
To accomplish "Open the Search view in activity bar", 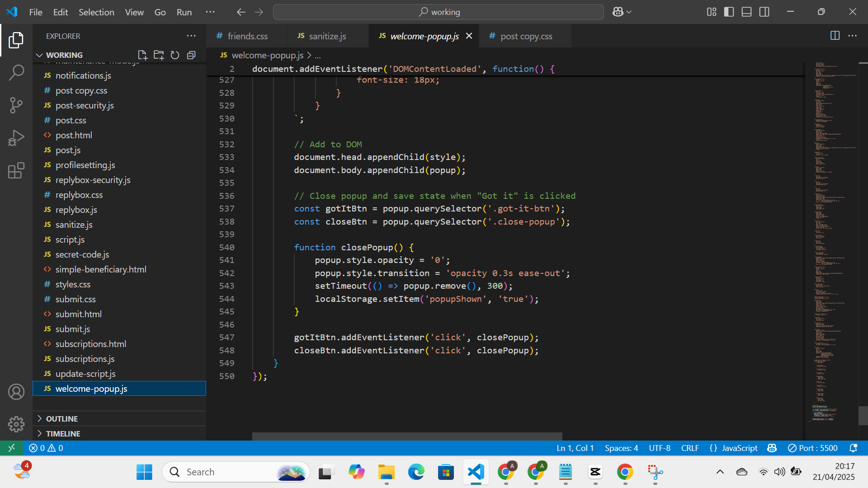I will pyautogui.click(x=16, y=73).
